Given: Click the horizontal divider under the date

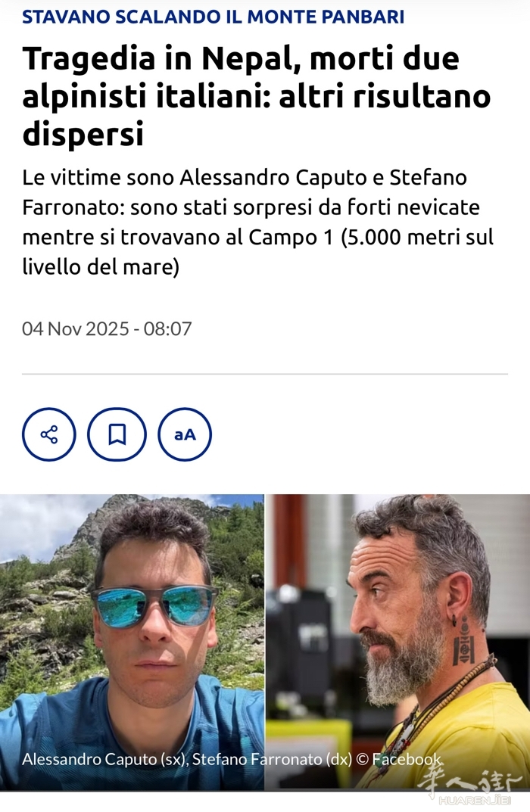Looking at the screenshot, I should click(x=265, y=373).
